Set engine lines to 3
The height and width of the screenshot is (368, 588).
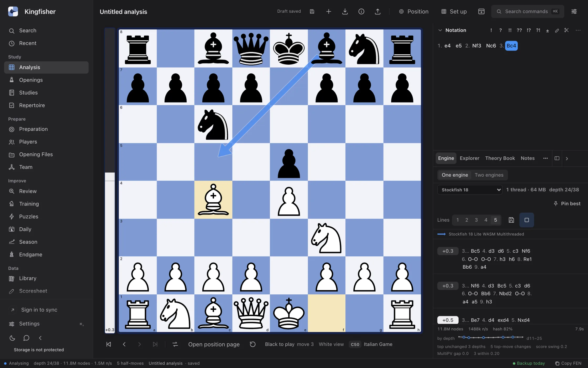coord(476,220)
